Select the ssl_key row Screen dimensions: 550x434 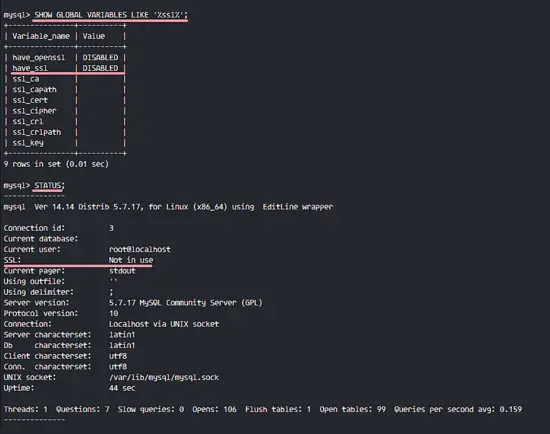(65, 143)
